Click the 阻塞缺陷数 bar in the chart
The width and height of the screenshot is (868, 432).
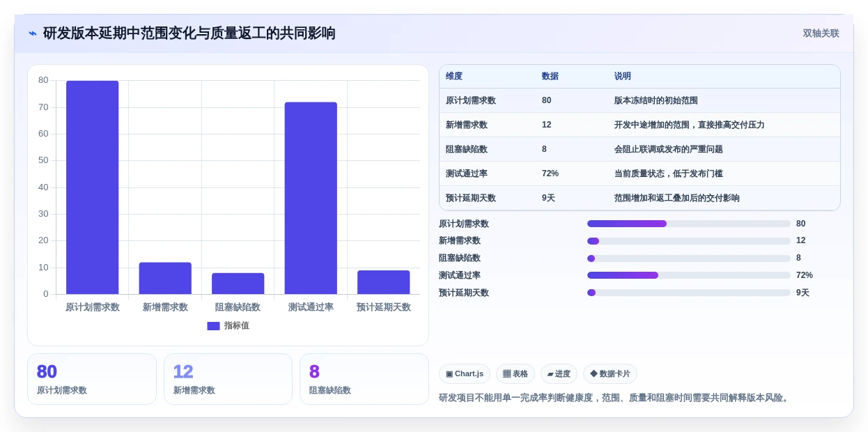click(238, 284)
